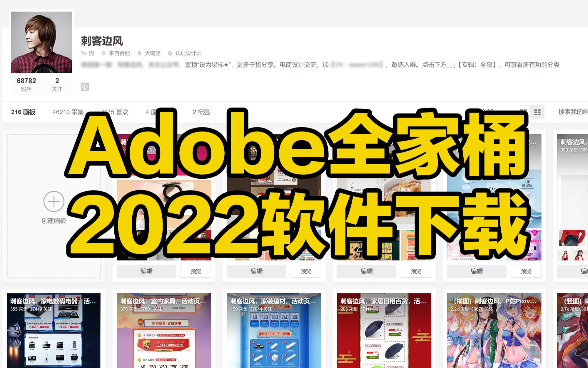This screenshot has width=588, height=368.
Task: Click the 355 采集 37419 关注 text
Action: (x=31, y=309)
